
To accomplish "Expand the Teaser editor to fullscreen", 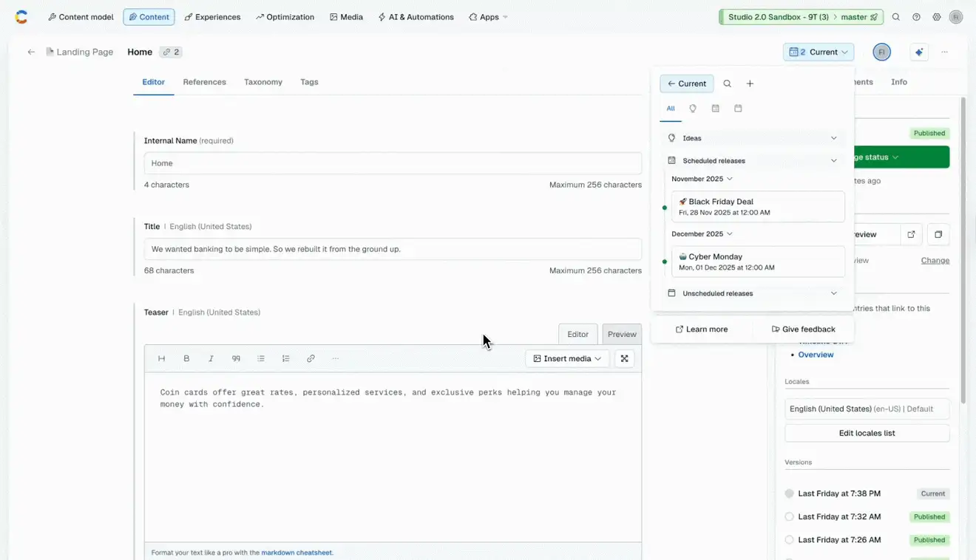I will pos(624,358).
